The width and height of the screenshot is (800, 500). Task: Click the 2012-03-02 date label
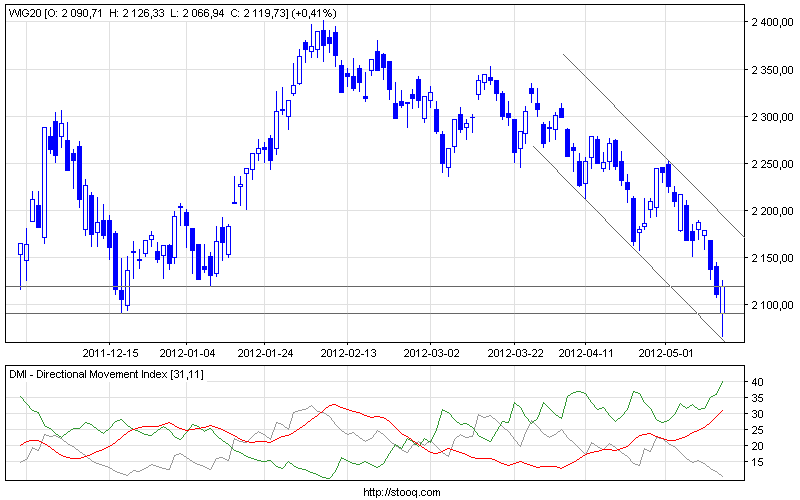(x=431, y=353)
